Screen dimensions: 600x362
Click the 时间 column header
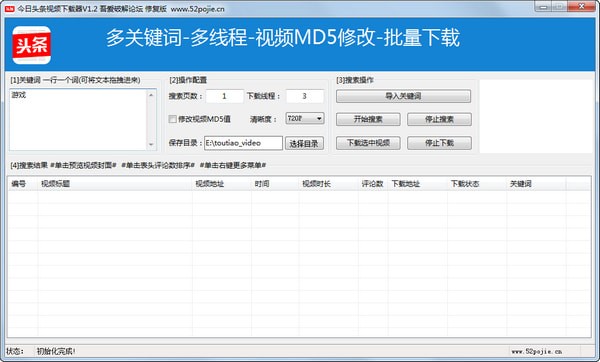(x=275, y=184)
